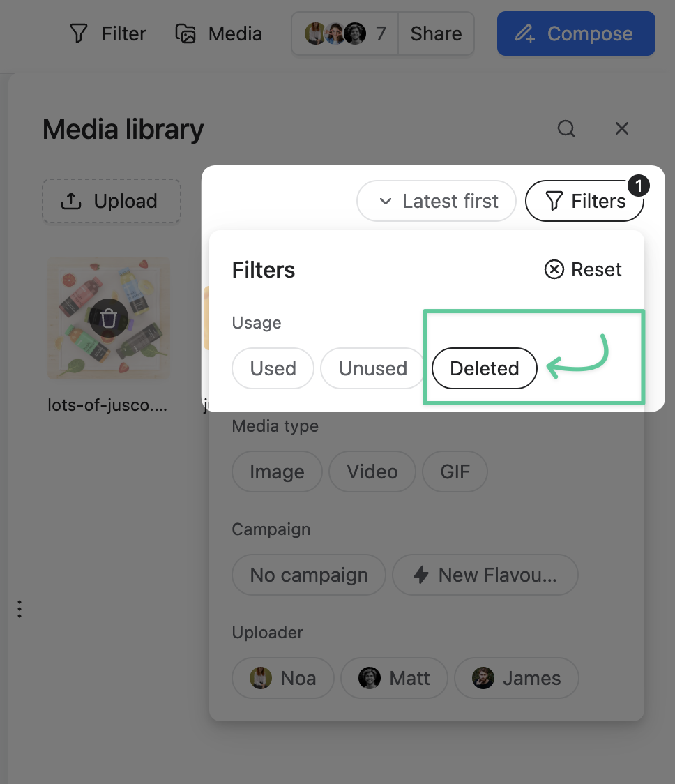Click the Compose button

(x=575, y=33)
